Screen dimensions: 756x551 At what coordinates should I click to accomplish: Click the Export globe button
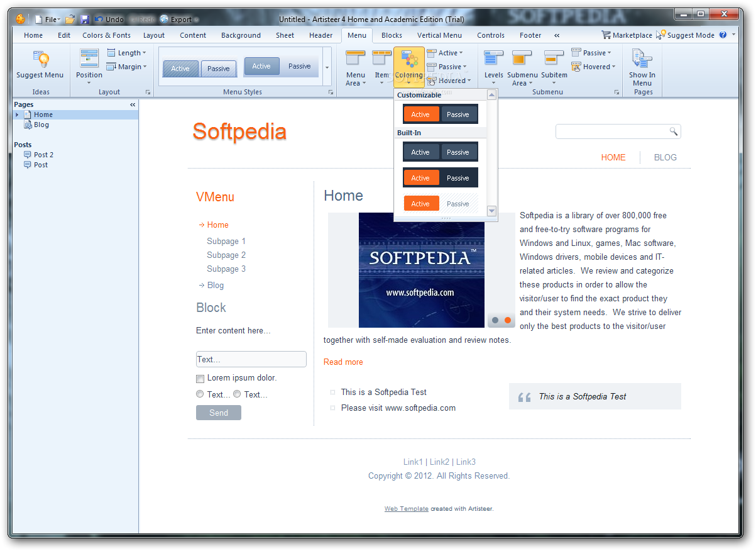tap(177, 19)
